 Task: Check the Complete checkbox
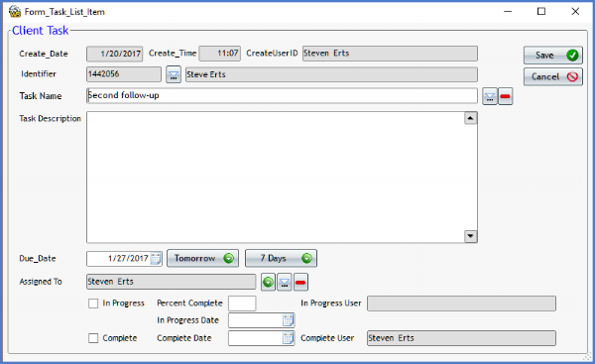[93, 338]
